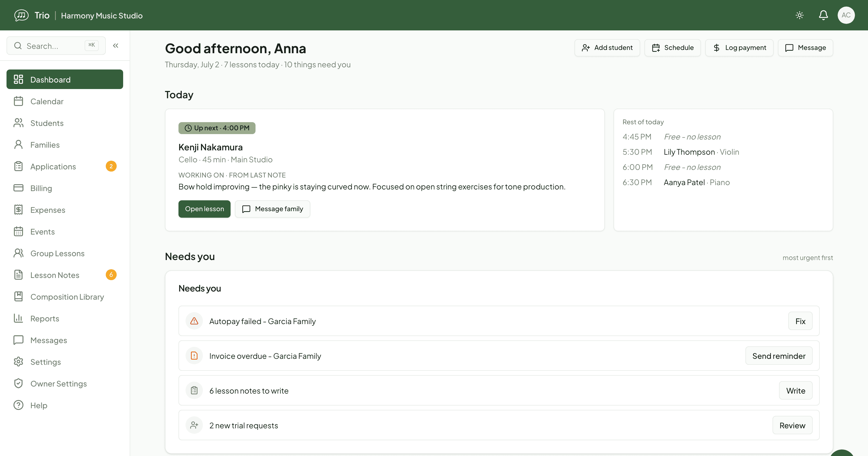Open Owner Settings page

click(x=65, y=384)
